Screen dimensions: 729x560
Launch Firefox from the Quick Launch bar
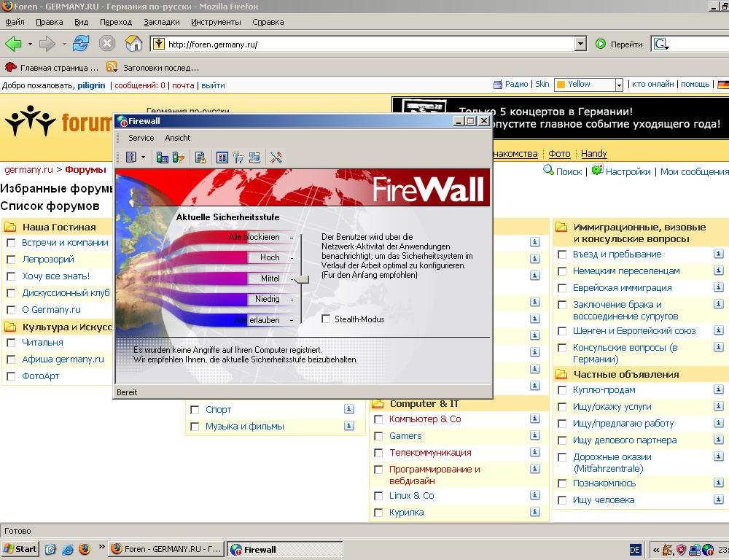(x=85, y=549)
